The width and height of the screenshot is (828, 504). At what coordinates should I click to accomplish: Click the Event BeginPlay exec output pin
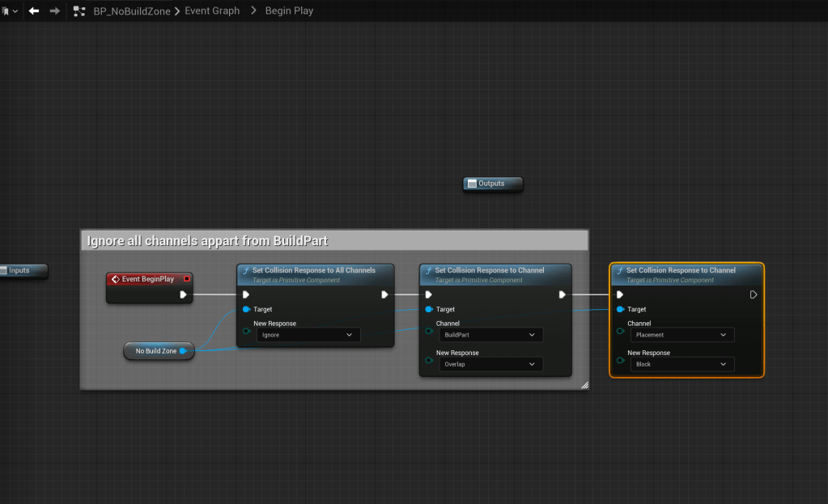click(x=184, y=294)
